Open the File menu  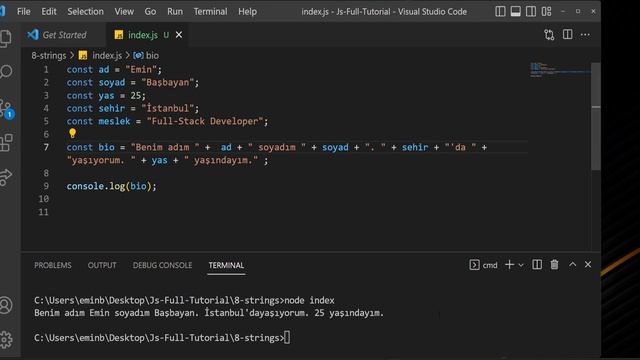(24, 11)
